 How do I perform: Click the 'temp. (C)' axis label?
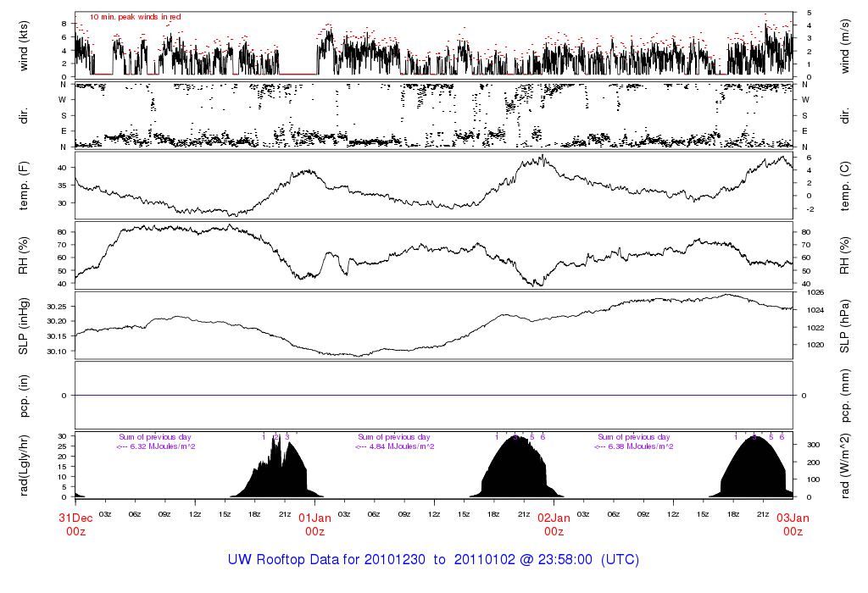tap(845, 186)
